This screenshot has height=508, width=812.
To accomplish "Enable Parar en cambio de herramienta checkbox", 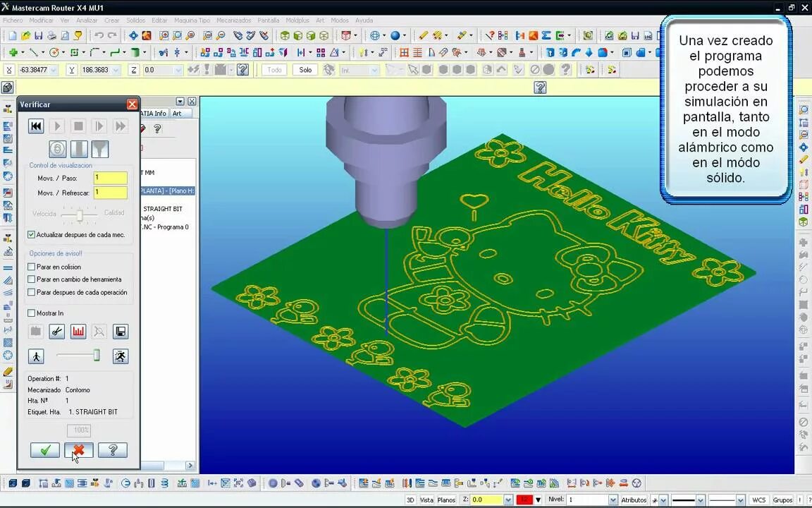I will [x=32, y=279].
